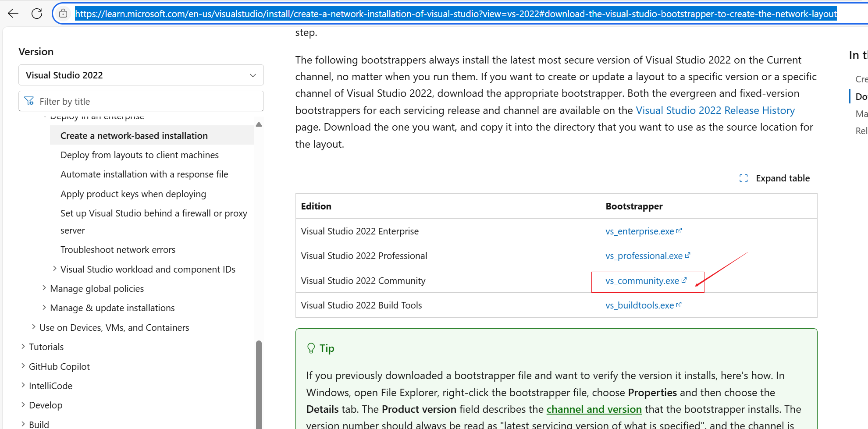Expand Manage global policies section

44,288
